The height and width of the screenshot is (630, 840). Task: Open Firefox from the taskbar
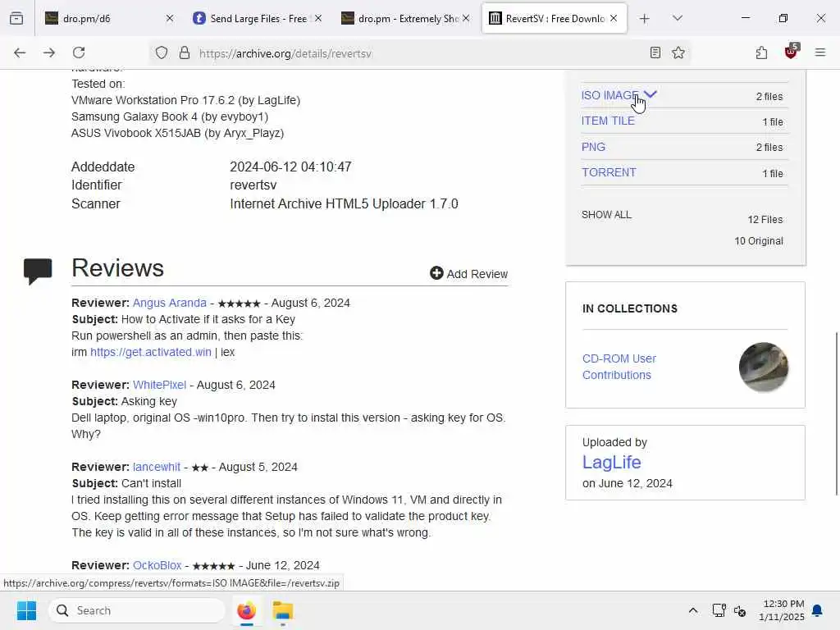click(x=246, y=610)
